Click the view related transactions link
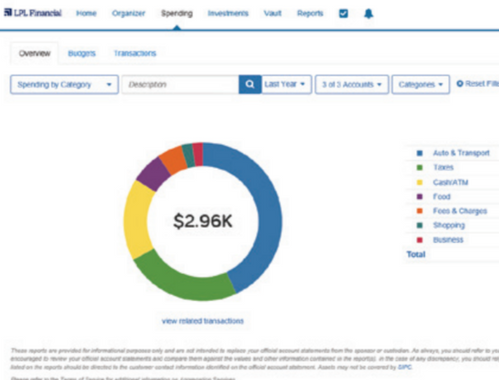The height and width of the screenshot is (380, 499). point(203,321)
